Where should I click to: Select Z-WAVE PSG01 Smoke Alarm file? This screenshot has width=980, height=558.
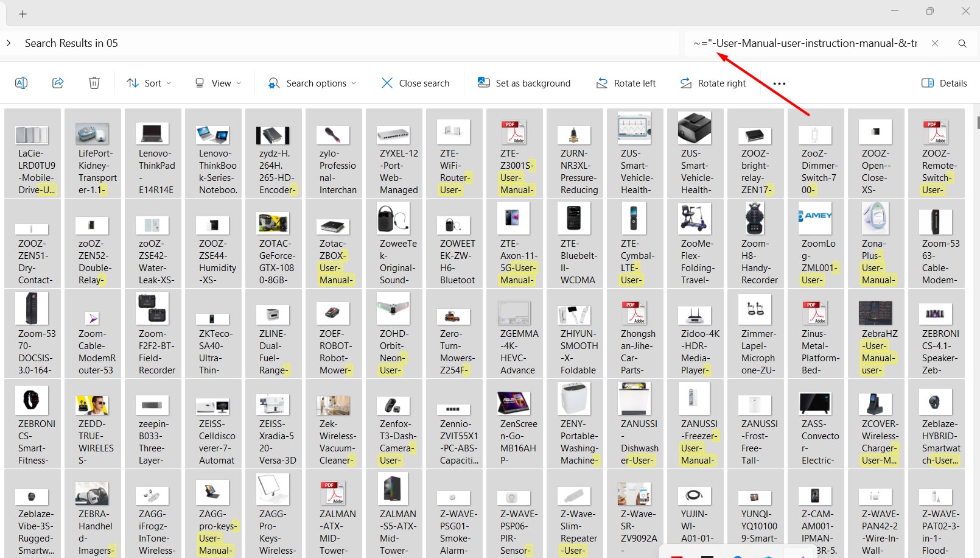(455, 514)
